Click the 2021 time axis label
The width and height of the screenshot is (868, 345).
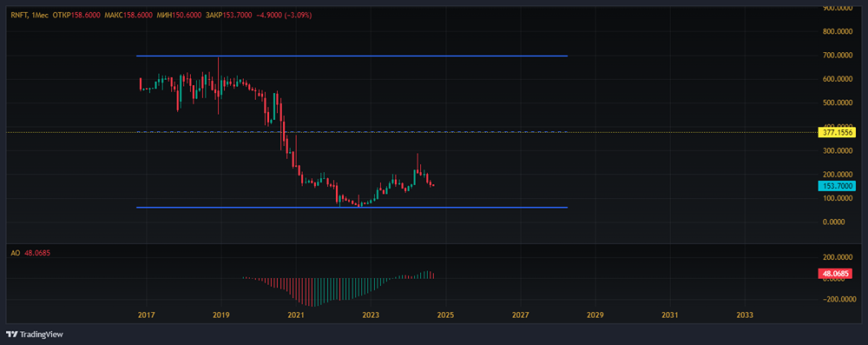coord(296,315)
